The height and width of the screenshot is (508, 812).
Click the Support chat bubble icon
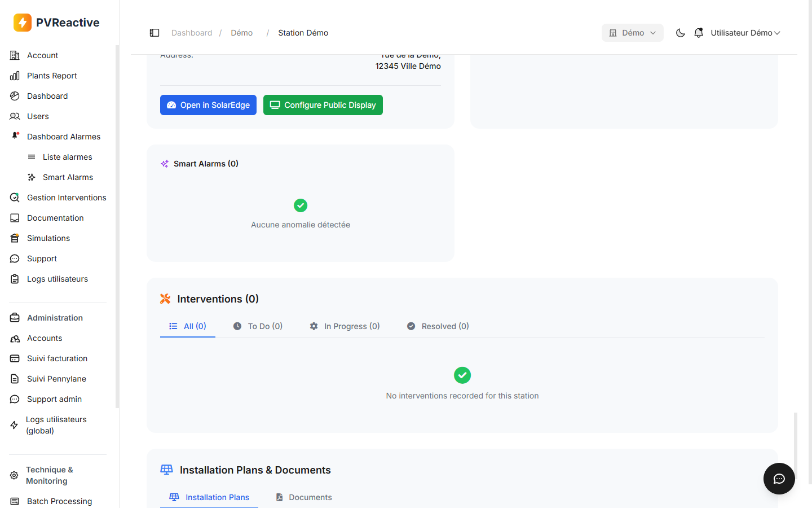point(15,259)
